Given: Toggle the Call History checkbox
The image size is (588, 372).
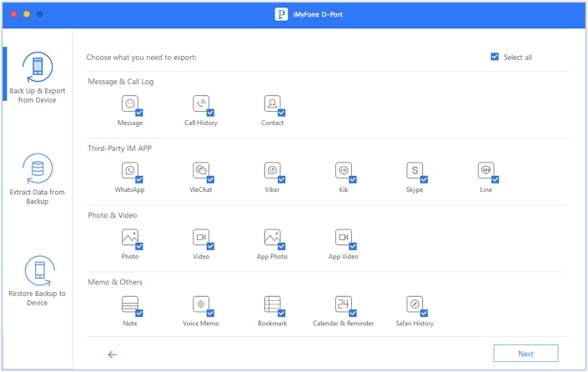Looking at the screenshot, I should [x=210, y=113].
